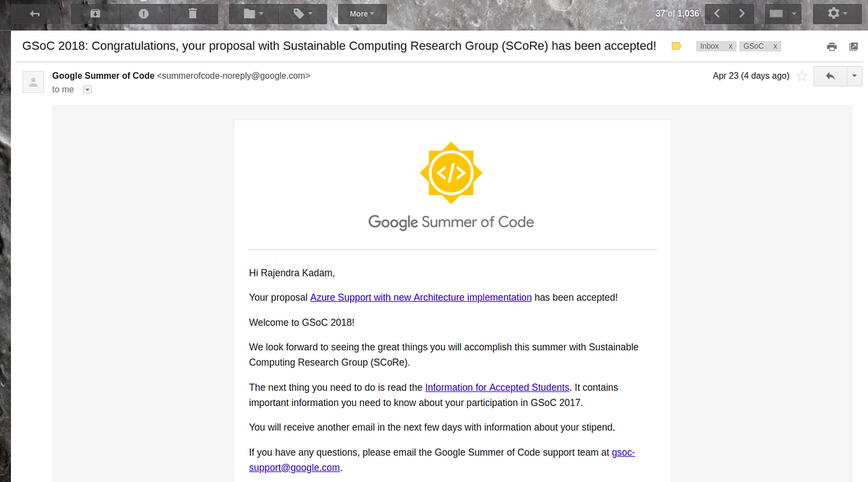Click the yellow importance marker
The image size is (868, 482).
[x=676, y=46]
